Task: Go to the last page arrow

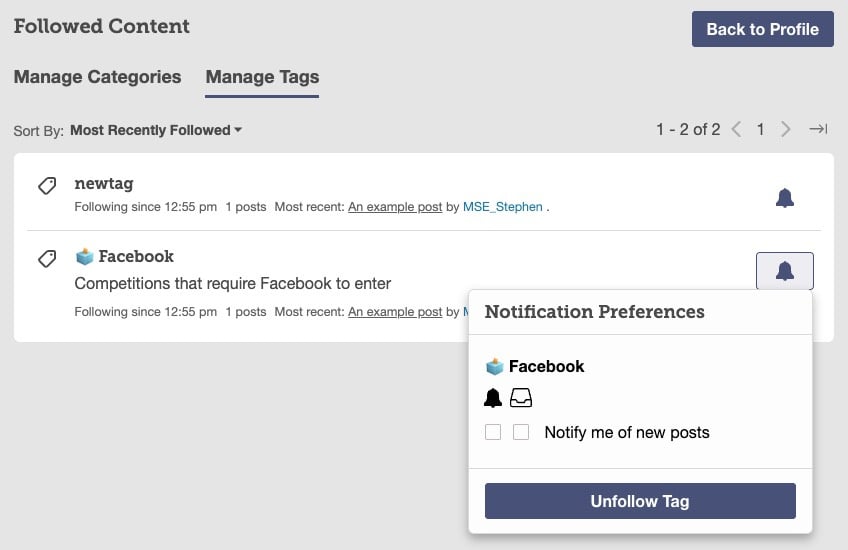Action: (818, 129)
